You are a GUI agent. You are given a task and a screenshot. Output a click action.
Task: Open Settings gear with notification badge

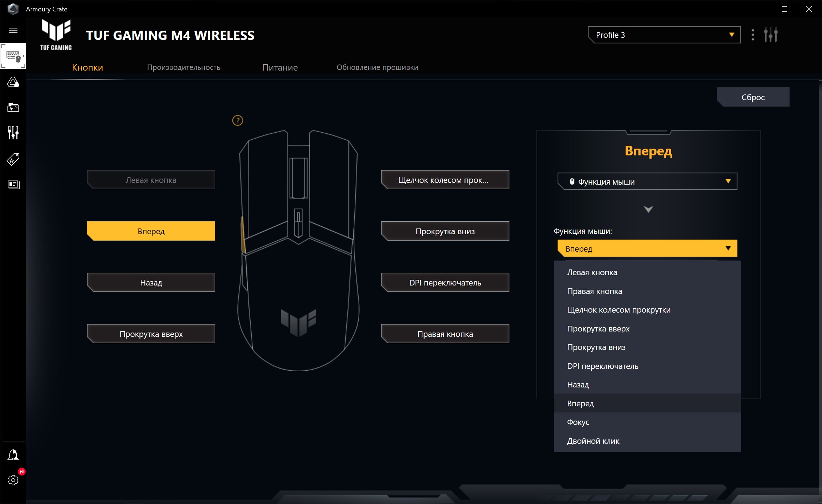(13, 480)
